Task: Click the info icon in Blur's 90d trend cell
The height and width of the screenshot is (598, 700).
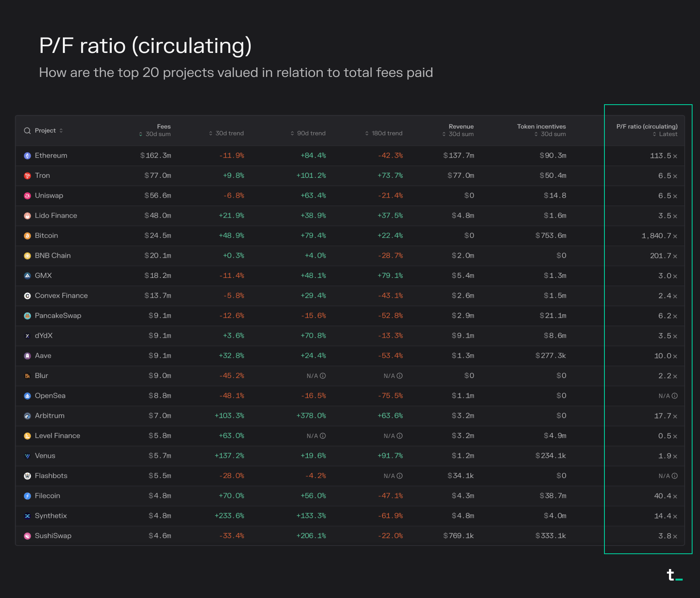Action: point(323,376)
